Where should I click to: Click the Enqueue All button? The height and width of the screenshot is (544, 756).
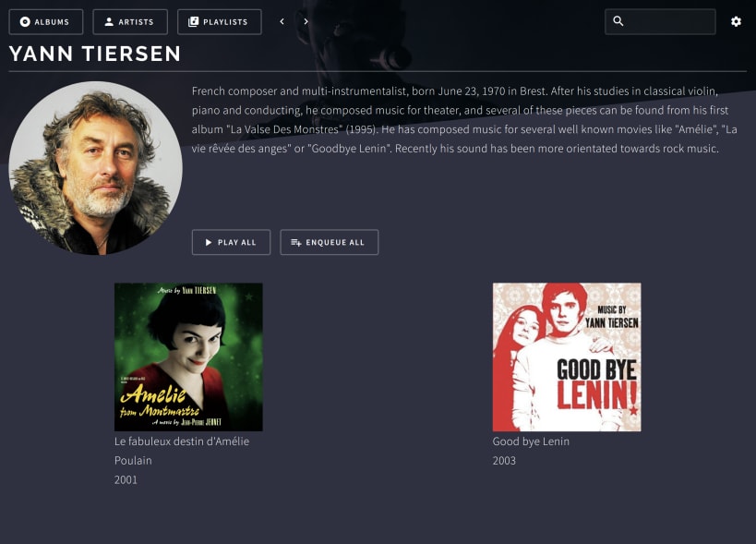(330, 242)
